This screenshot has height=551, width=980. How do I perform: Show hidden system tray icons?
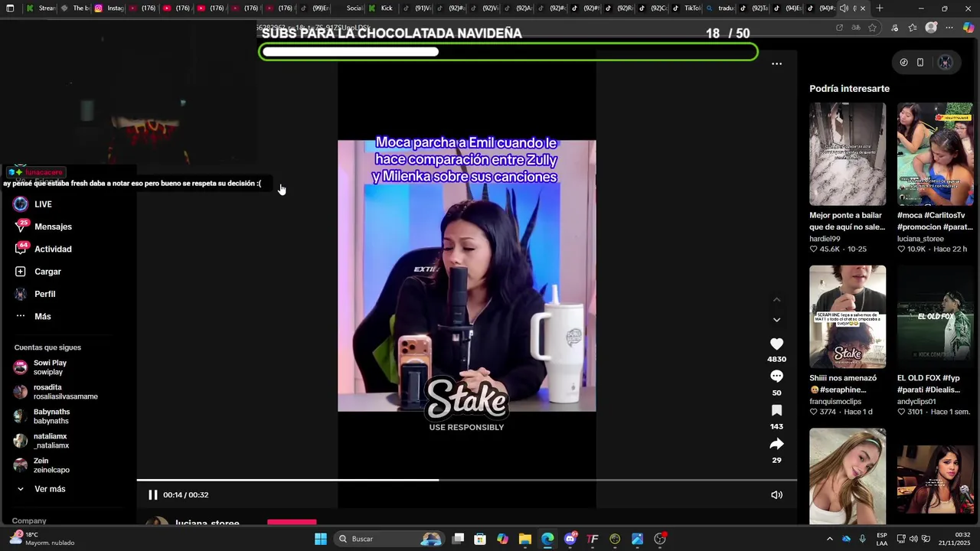[x=829, y=539]
